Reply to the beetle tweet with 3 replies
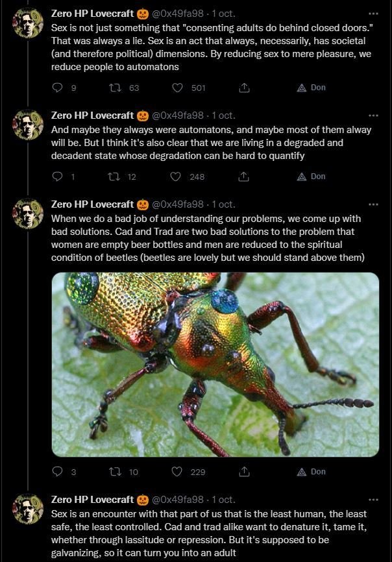The image size is (392, 562). coord(57,472)
